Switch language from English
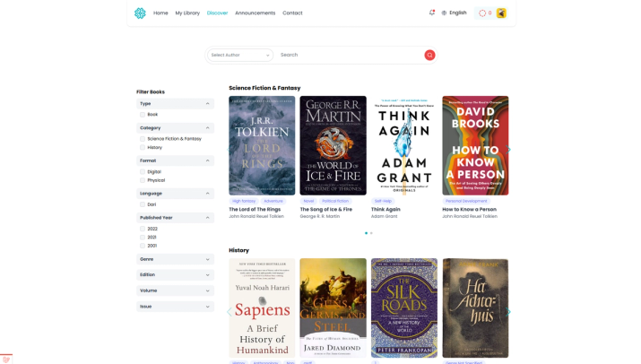 458,13
